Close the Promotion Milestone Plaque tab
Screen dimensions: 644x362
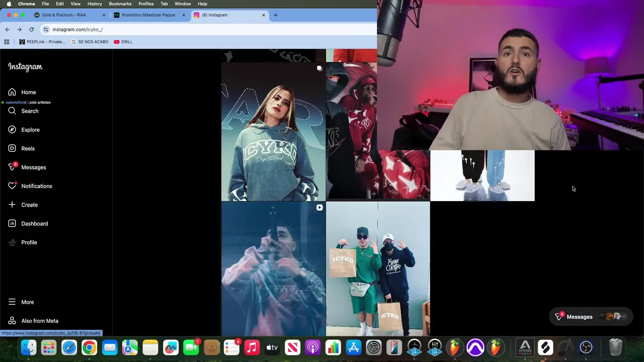[x=184, y=15]
